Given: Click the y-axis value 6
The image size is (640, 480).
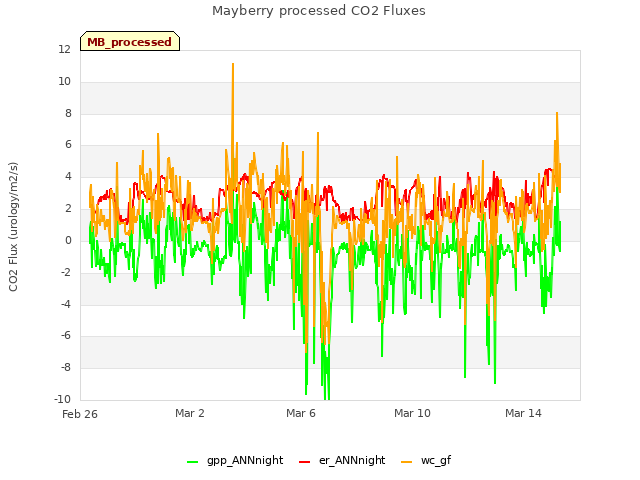Looking at the screenshot, I should click(68, 144).
